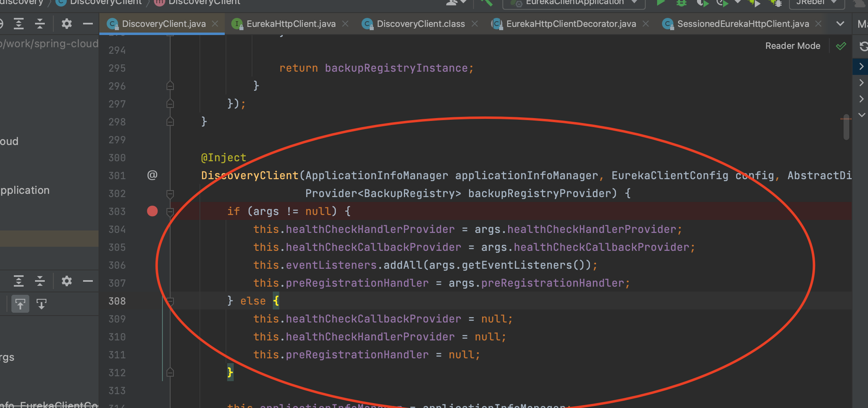Open upper left panel gear settings
This screenshot has width=868, height=408.
(x=67, y=24)
